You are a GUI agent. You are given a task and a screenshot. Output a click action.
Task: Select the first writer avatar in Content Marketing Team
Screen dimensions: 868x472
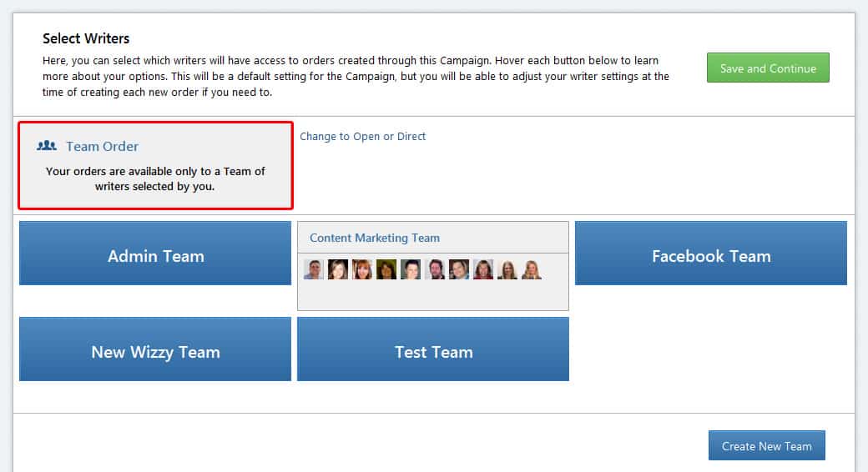[x=313, y=269]
